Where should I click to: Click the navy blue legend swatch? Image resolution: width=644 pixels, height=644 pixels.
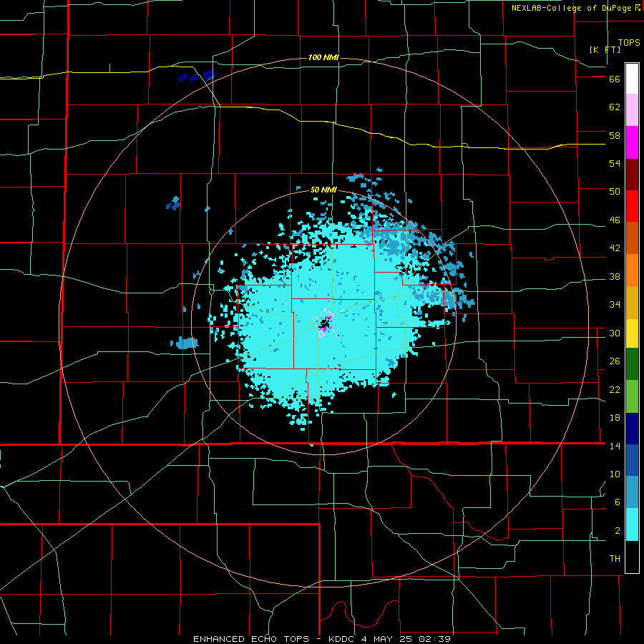point(632,429)
